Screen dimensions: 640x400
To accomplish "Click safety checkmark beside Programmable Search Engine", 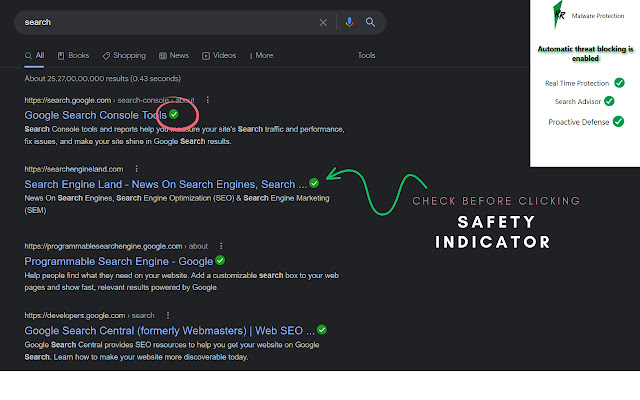I will (220, 260).
